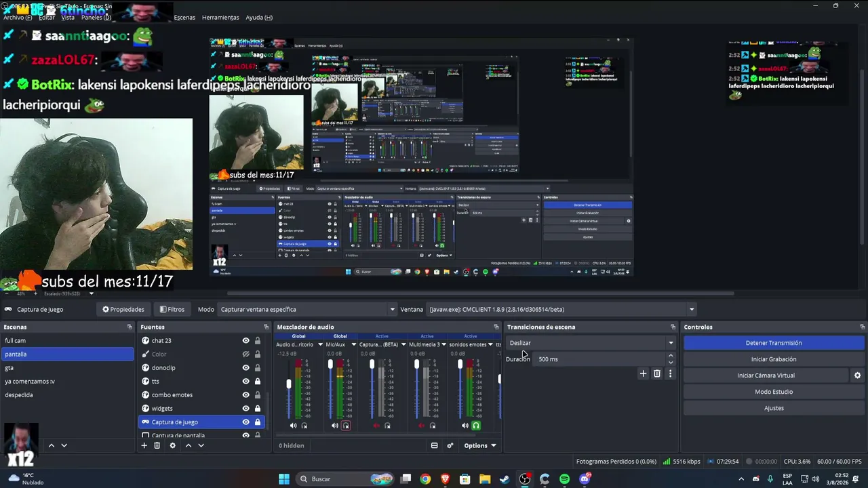Unmute the Captura (BETA) audio channel
Screen dimensions: 868x488
pos(376,426)
